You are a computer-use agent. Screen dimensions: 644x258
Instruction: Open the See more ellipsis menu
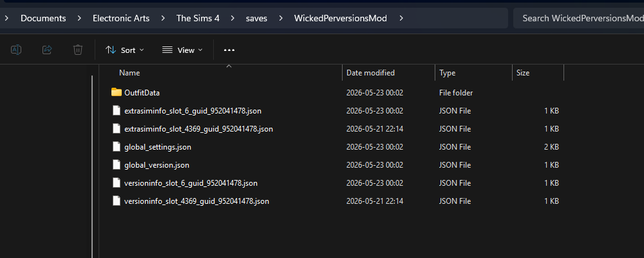click(x=229, y=50)
